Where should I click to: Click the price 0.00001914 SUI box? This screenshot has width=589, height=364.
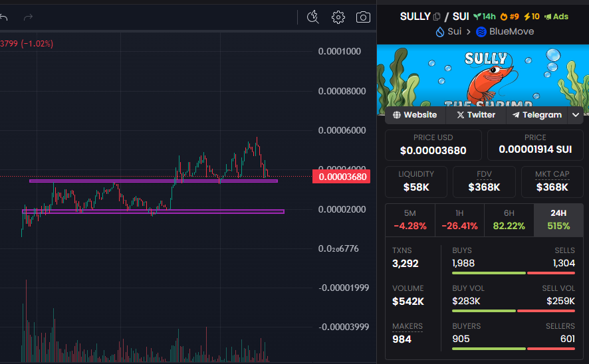tap(535, 145)
